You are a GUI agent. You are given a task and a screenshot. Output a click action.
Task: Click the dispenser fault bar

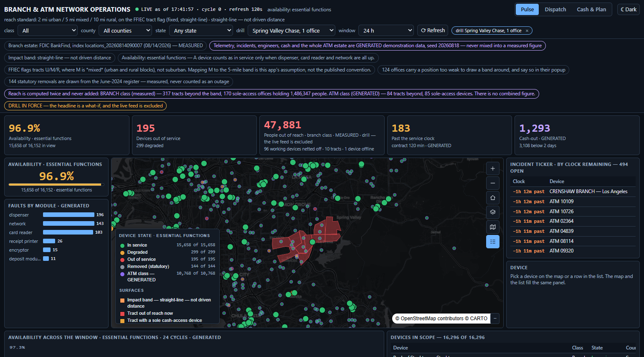(68, 215)
